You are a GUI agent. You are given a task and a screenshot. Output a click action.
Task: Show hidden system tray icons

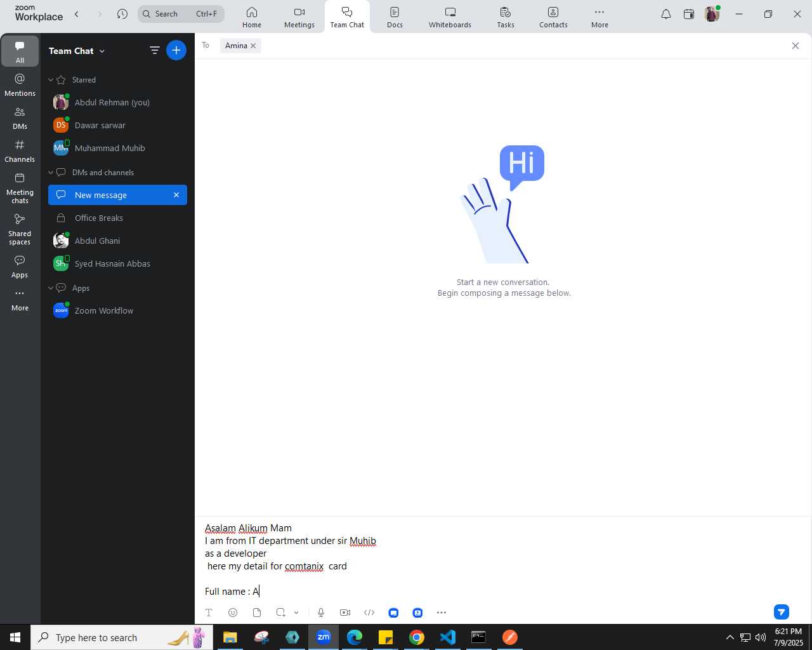click(x=730, y=637)
